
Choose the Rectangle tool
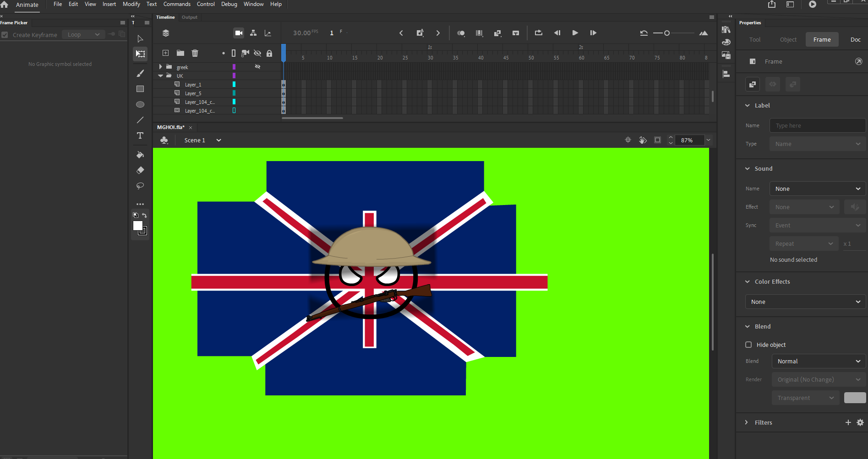(140, 88)
